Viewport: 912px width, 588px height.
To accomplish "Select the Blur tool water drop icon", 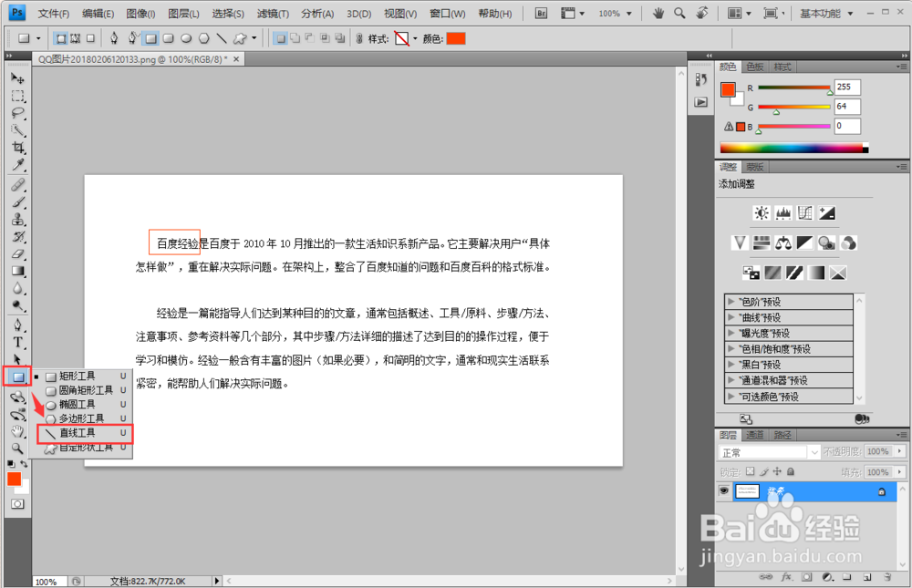I will coord(17,288).
